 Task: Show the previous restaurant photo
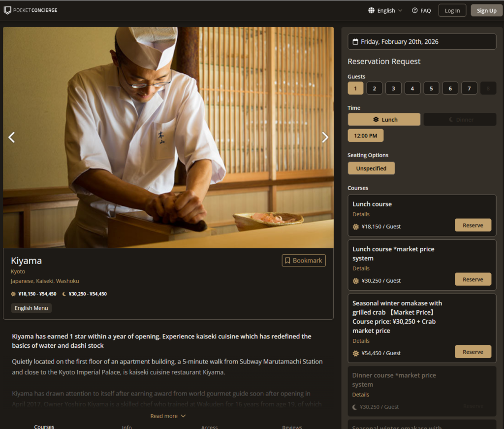[x=12, y=137]
